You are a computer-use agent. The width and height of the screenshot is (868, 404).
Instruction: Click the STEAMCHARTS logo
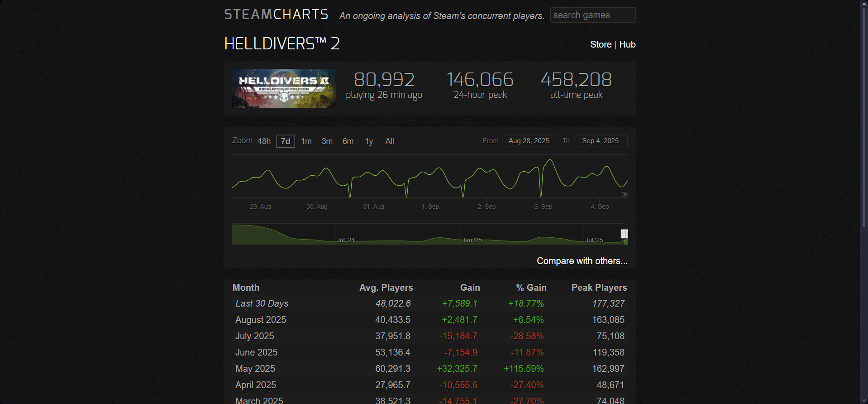point(276,14)
